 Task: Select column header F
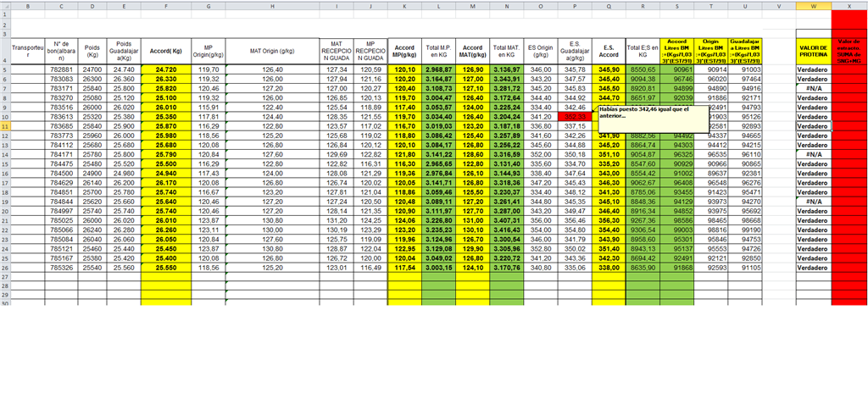166,6
